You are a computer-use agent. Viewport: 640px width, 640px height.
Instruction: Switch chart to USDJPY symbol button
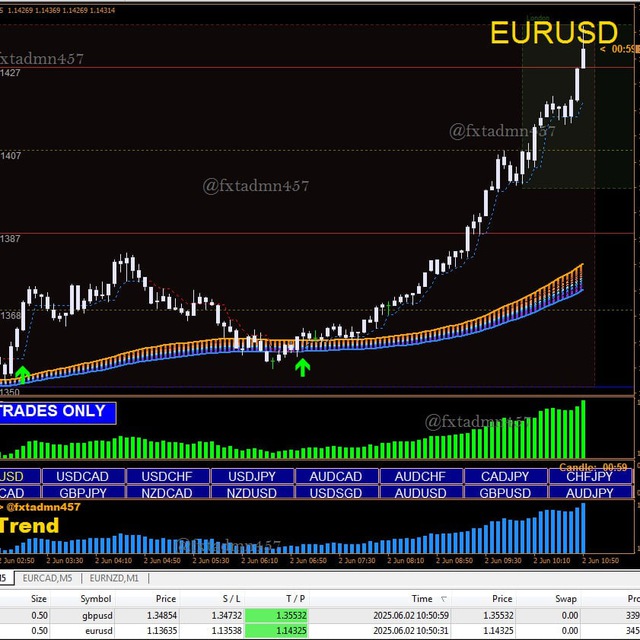[252, 476]
